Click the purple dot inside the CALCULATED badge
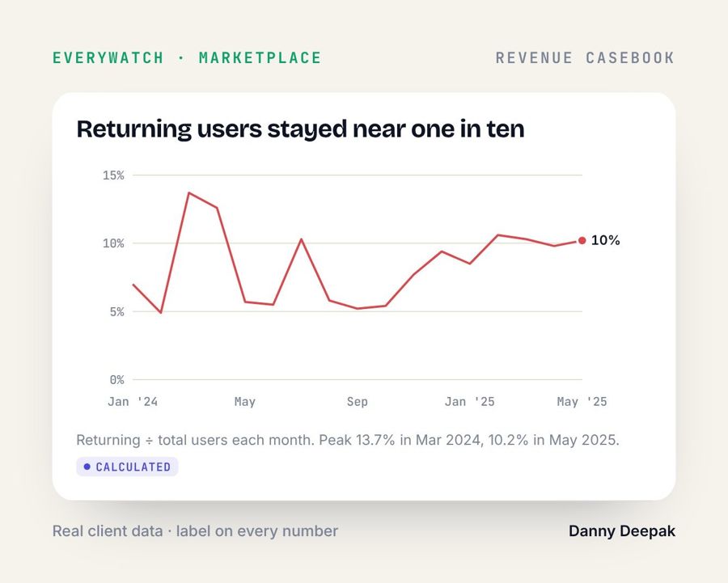This screenshot has width=728, height=583. click(87, 467)
